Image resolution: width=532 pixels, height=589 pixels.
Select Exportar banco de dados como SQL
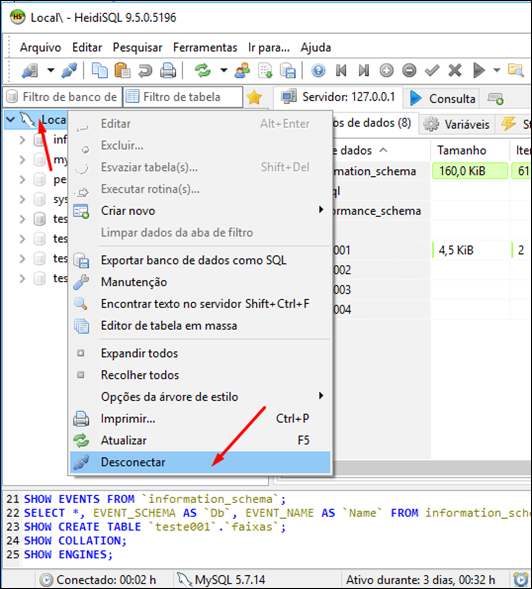[200, 260]
